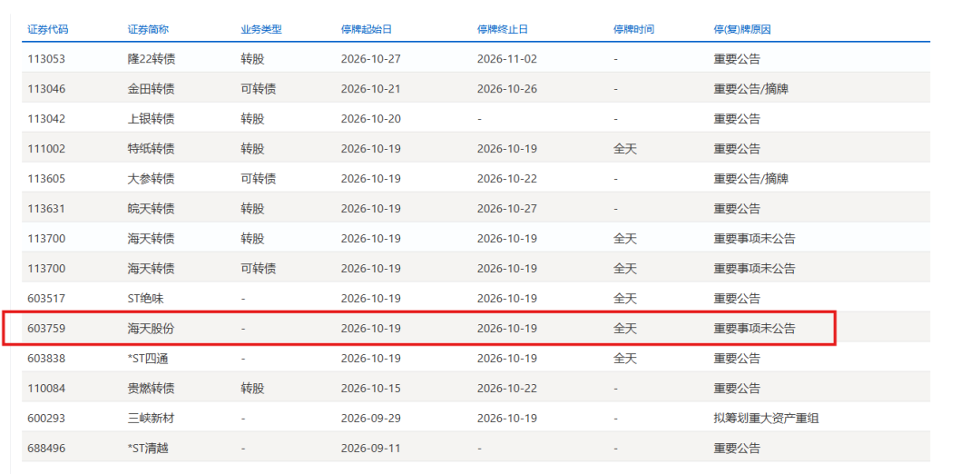
Task: Click security name 皖天转债
Action: pyautogui.click(x=151, y=209)
